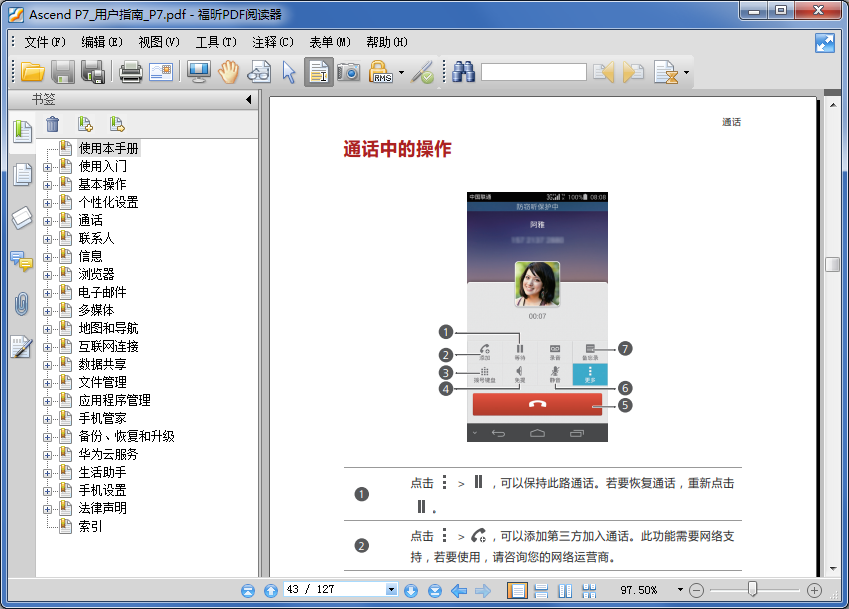Open the 文件(F) menu
This screenshot has height=609, width=849.
[x=45, y=42]
